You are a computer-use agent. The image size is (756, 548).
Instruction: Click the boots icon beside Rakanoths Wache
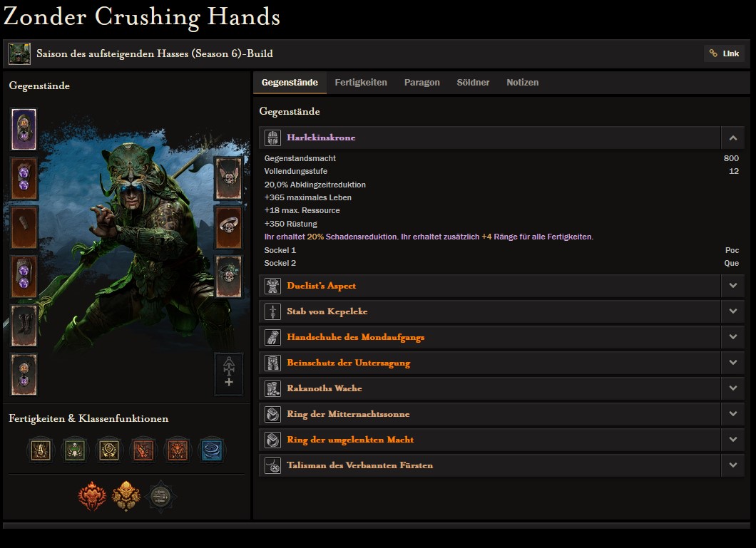272,388
